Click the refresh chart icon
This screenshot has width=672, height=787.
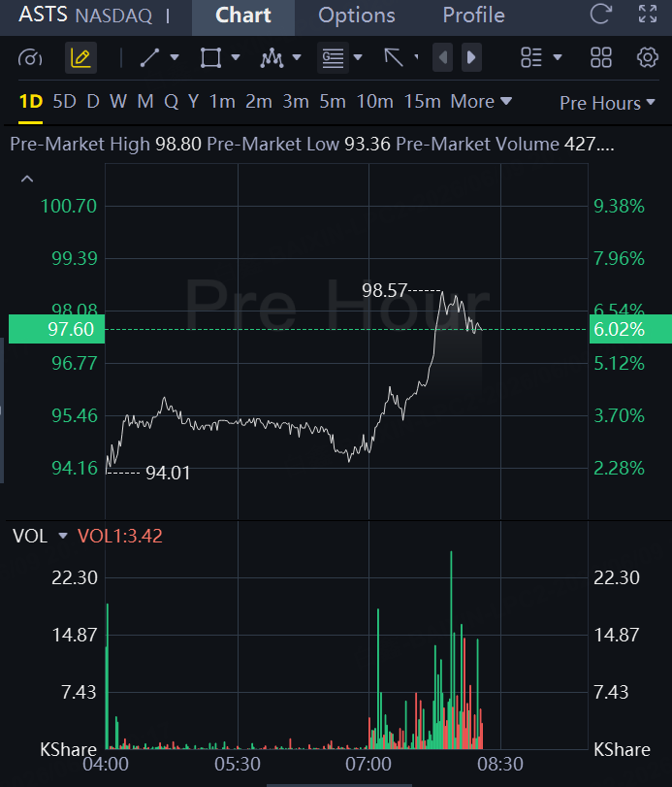coord(601,14)
